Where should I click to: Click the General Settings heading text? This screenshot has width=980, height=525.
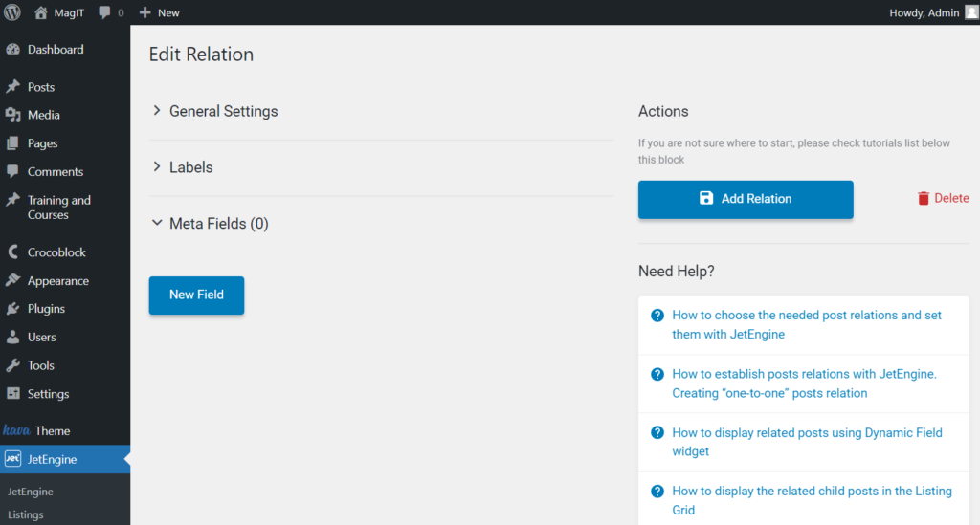[x=224, y=111]
